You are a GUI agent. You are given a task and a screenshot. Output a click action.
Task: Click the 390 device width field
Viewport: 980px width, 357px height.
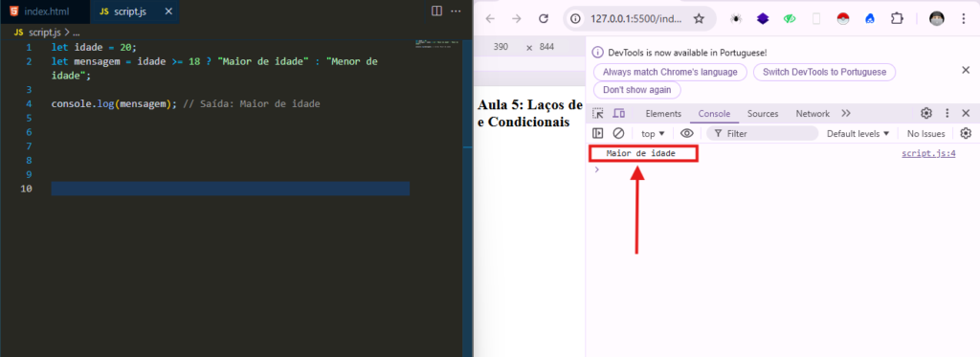pyautogui.click(x=501, y=47)
